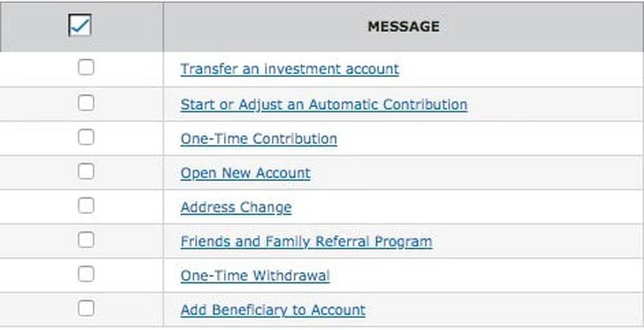Check the Add Beneficiary to Account checkbox
The width and height of the screenshot is (644, 330).
coord(86,309)
